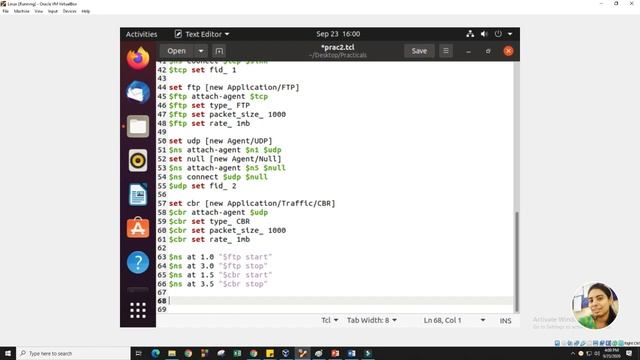Click '$ns at 3.5 "$cbr stop"' line
This screenshot has width=640, height=360.
pos(218,284)
